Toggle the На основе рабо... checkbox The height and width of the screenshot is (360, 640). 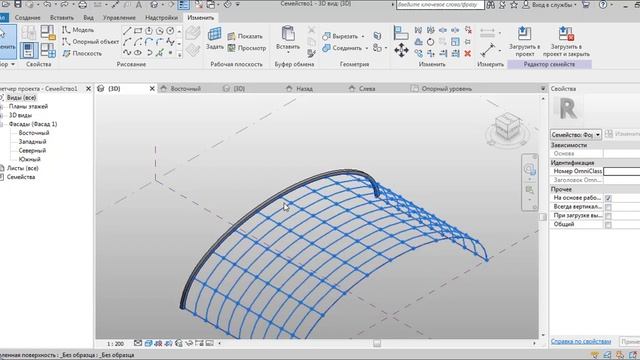pyautogui.click(x=608, y=198)
